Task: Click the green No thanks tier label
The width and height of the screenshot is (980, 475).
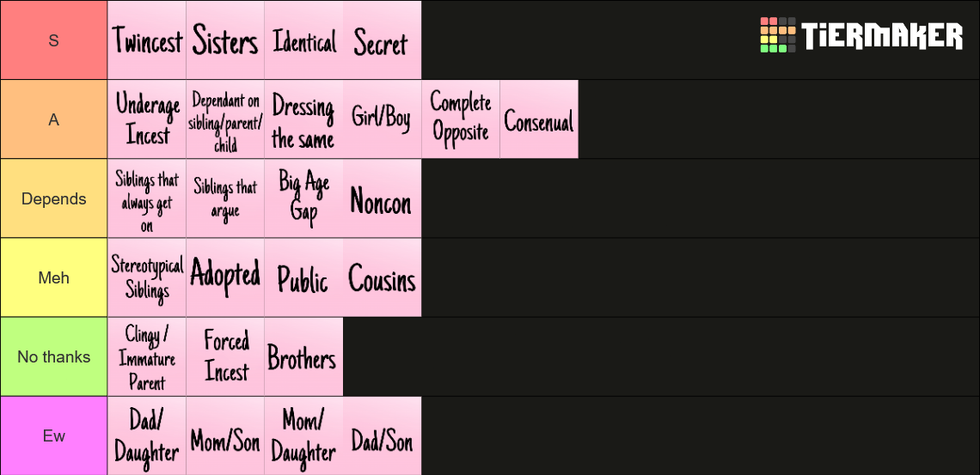Action: click(54, 356)
